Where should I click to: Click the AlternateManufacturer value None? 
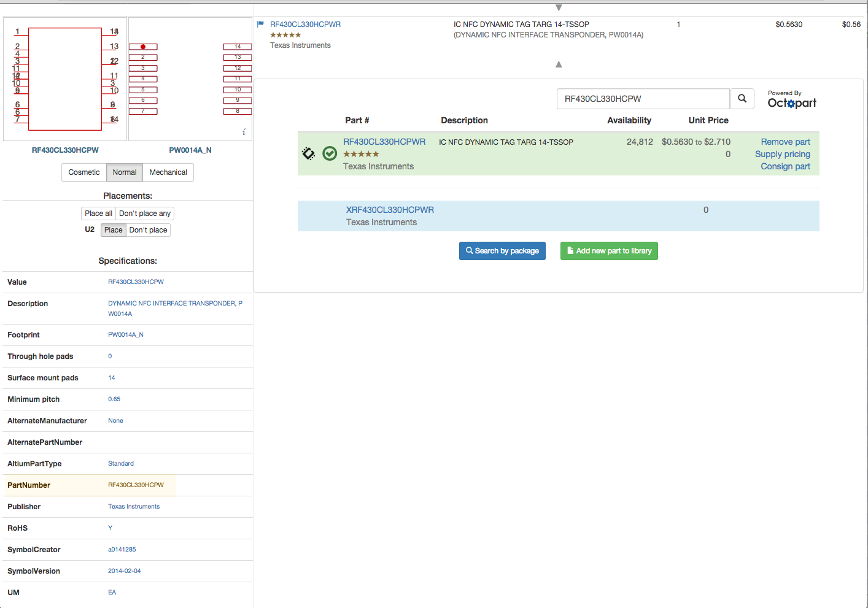pos(115,421)
